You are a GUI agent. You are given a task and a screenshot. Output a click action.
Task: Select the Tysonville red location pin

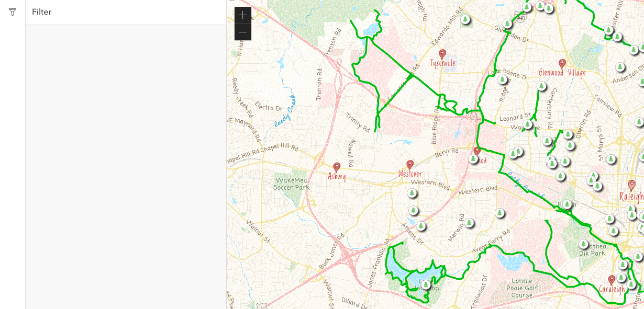[x=442, y=54]
